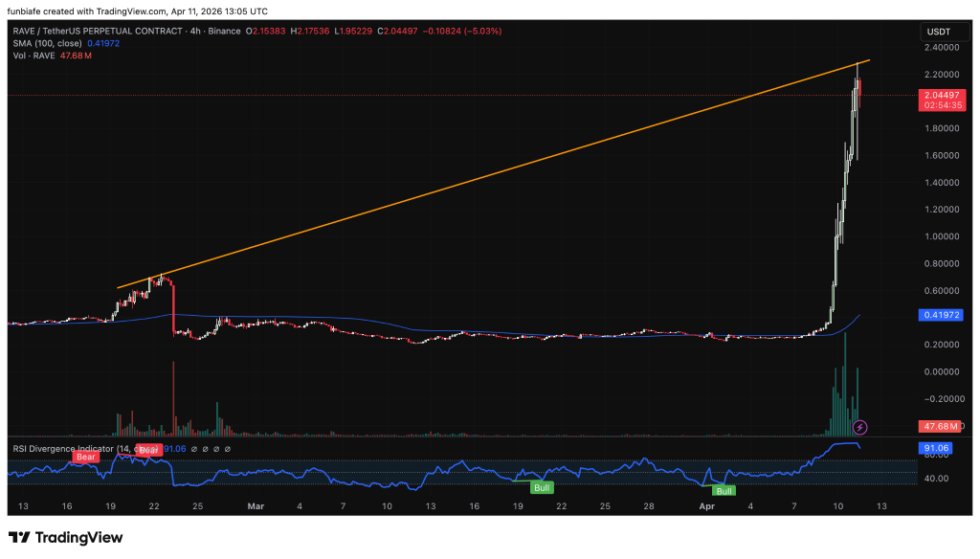980x559 pixels.
Task: Click the purple lightning bolt trading icon
Action: coord(861,425)
